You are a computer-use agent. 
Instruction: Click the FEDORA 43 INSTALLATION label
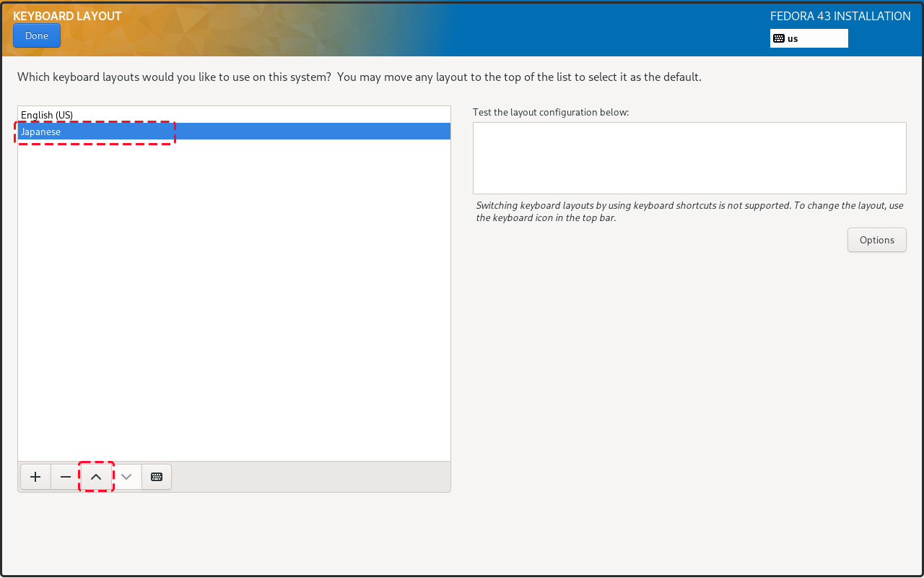(x=840, y=16)
